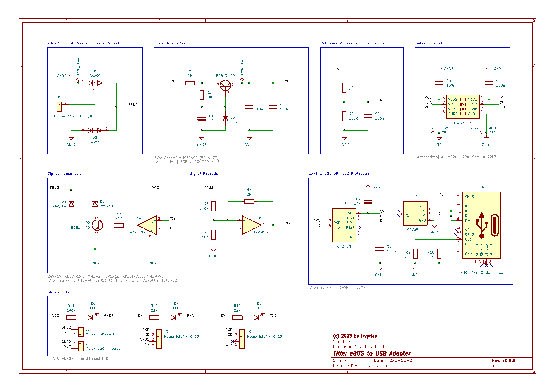
Task: Click the "Signal Reception" section title
Action: click(205, 173)
